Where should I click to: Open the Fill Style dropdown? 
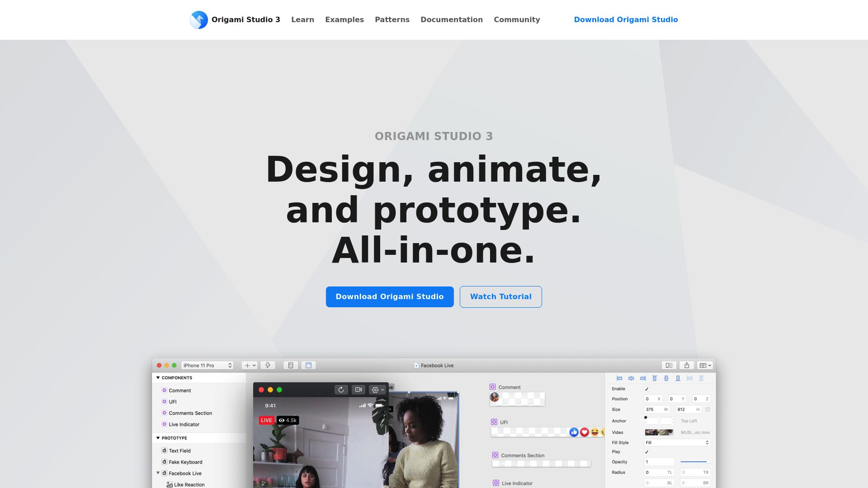677,443
